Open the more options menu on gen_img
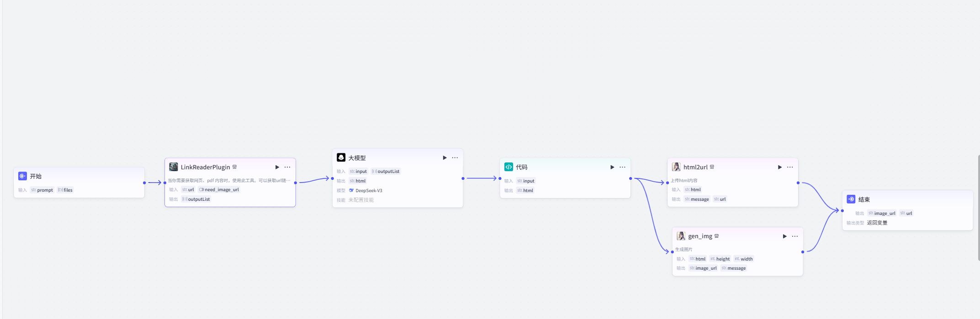The image size is (980, 319). point(795,236)
